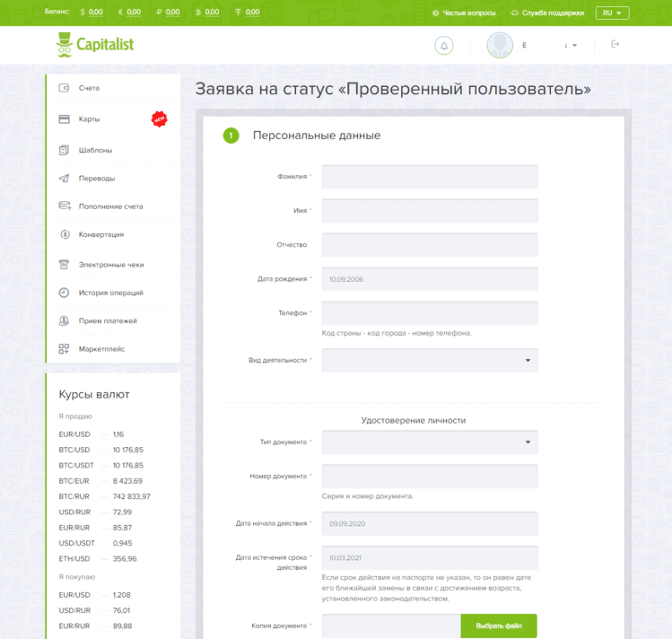Open Пополнение счета menu item
Image resolution: width=672 pixels, height=639 pixels.
(110, 206)
